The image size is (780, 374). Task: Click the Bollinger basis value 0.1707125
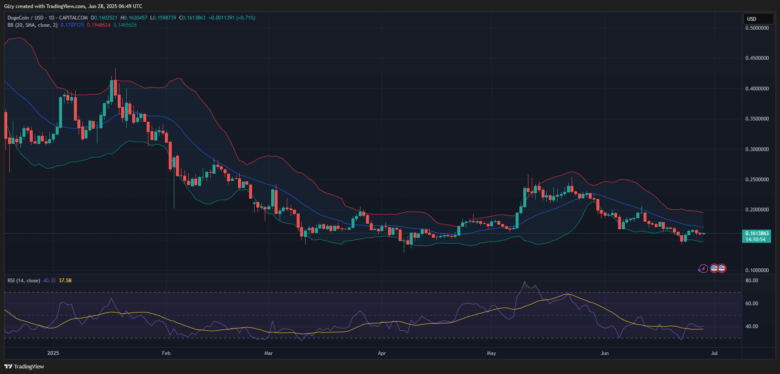tap(72, 24)
